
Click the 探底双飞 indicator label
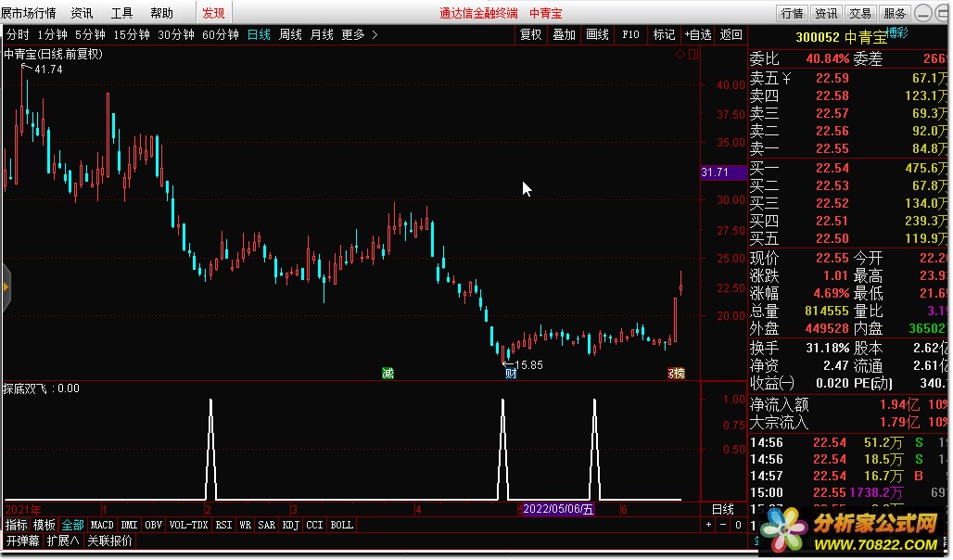[x=25, y=388]
